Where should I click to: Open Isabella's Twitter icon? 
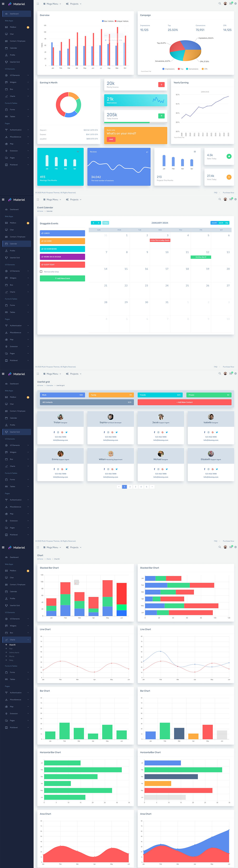pos(217,432)
